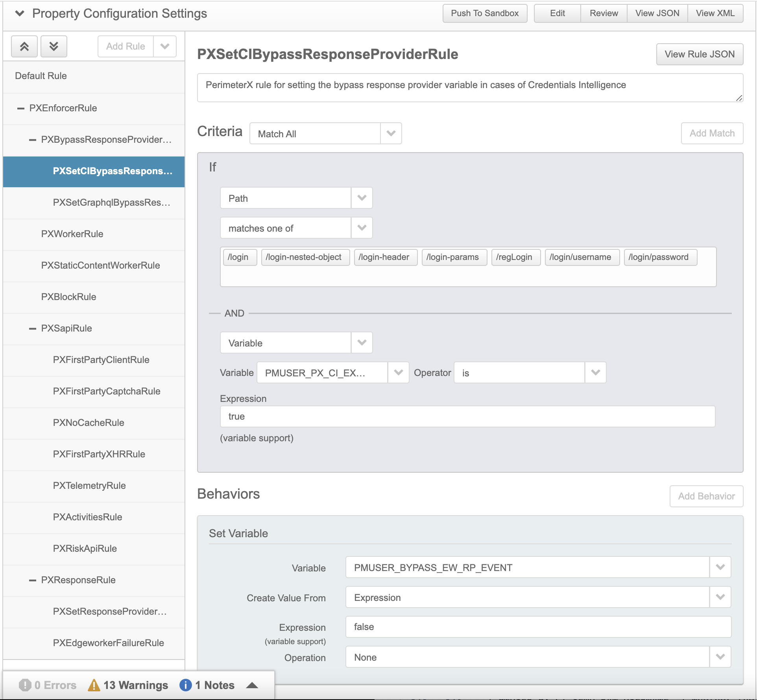Click Push To Sandbox button

coord(485,13)
